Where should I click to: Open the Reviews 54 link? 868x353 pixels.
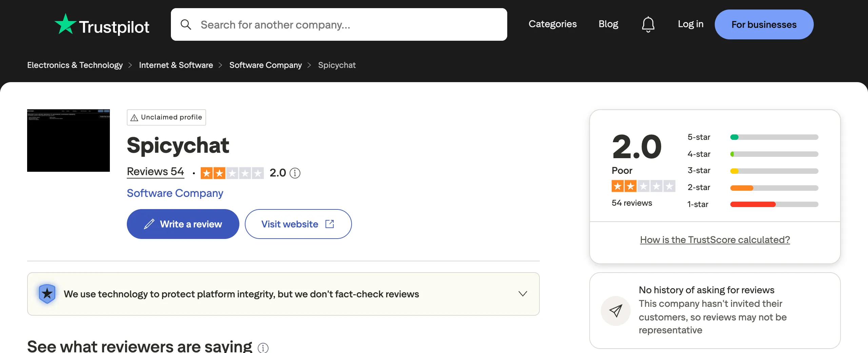click(155, 172)
